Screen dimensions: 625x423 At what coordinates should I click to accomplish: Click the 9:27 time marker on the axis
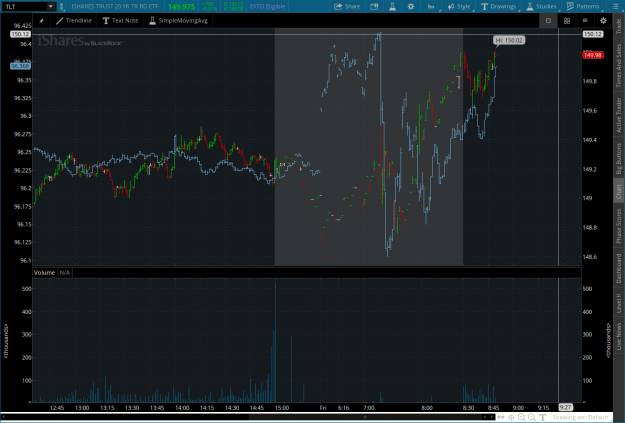click(x=565, y=407)
